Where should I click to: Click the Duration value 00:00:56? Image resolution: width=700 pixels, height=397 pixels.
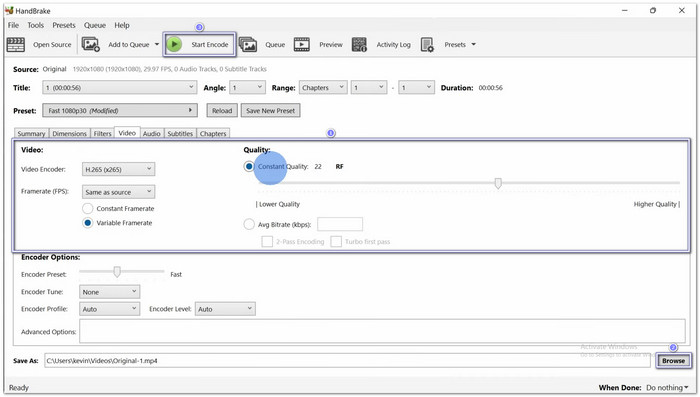tap(491, 88)
